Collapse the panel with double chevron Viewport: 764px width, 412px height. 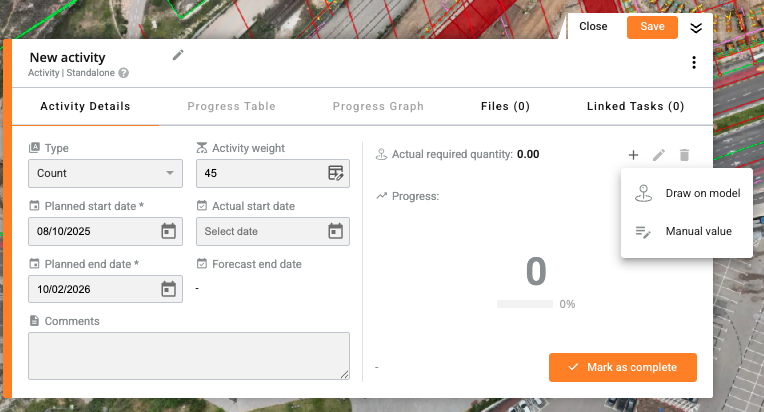[696, 28]
